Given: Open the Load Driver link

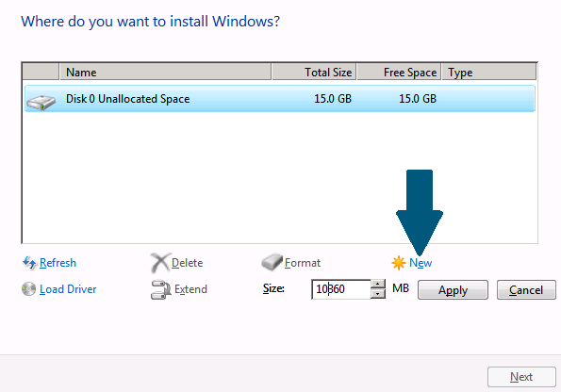Looking at the screenshot, I should [x=68, y=289].
